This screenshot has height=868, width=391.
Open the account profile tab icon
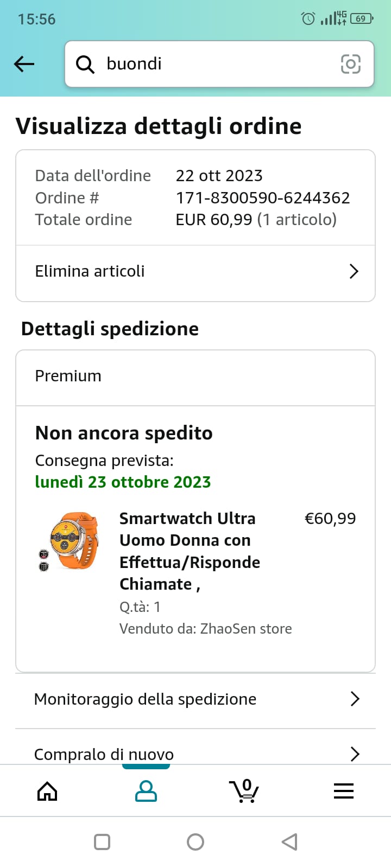146,791
